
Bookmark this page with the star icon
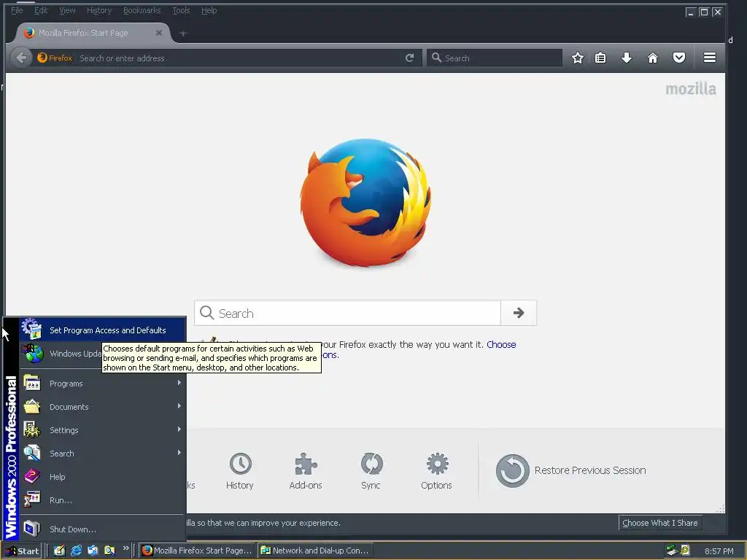tap(578, 58)
